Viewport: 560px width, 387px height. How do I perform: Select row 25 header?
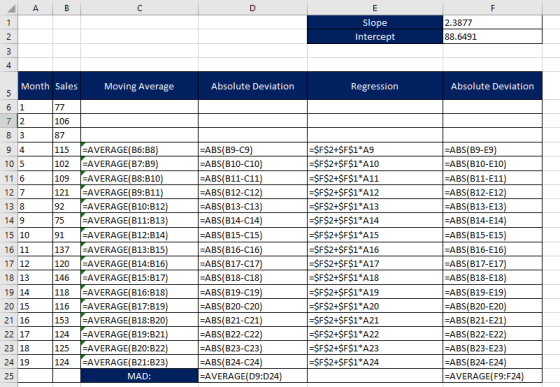coord(9,376)
